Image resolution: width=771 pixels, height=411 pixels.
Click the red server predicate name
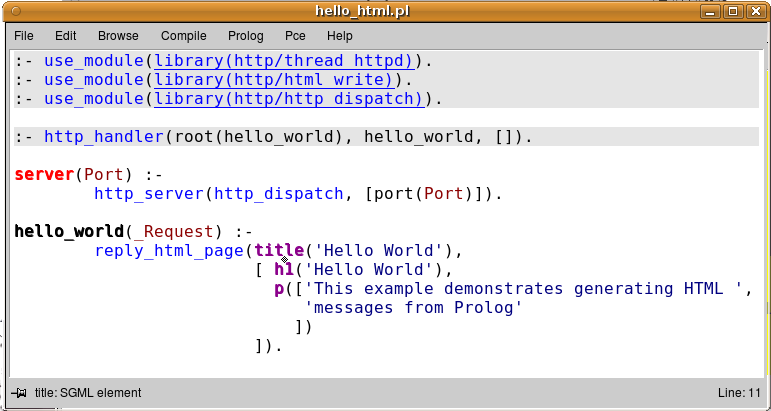pyautogui.click(x=44, y=175)
